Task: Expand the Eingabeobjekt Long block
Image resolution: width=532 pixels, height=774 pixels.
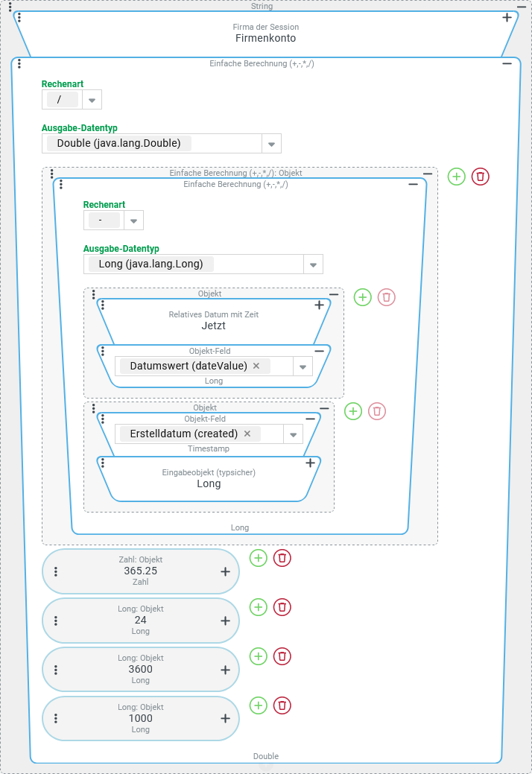Action: point(311,463)
